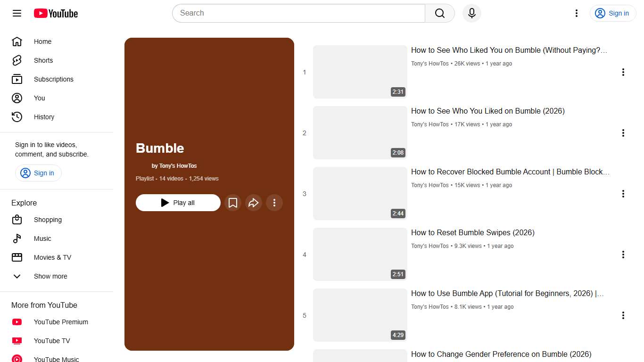Click into the Search input field
The width and height of the screenshot is (644, 362).
pos(298,13)
